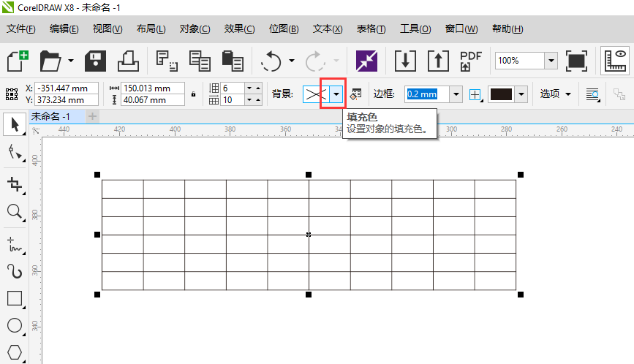The image size is (634, 364).
Task: Open the Open-file dropdown arrow
Action: pos(71,61)
